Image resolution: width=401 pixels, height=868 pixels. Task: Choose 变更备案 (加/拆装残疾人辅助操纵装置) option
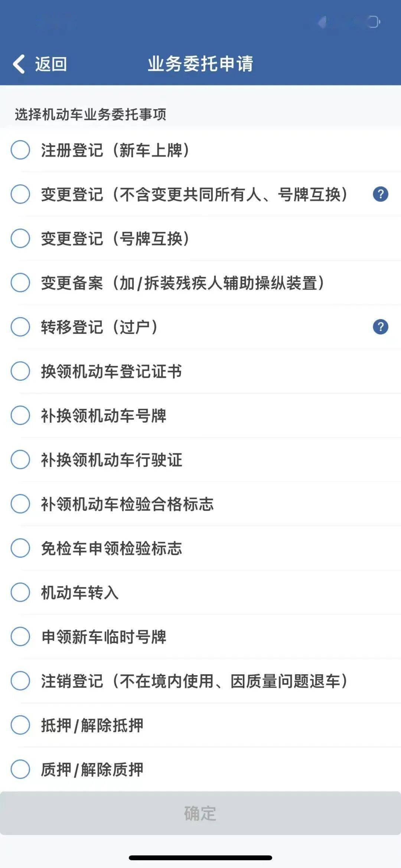pos(20,283)
